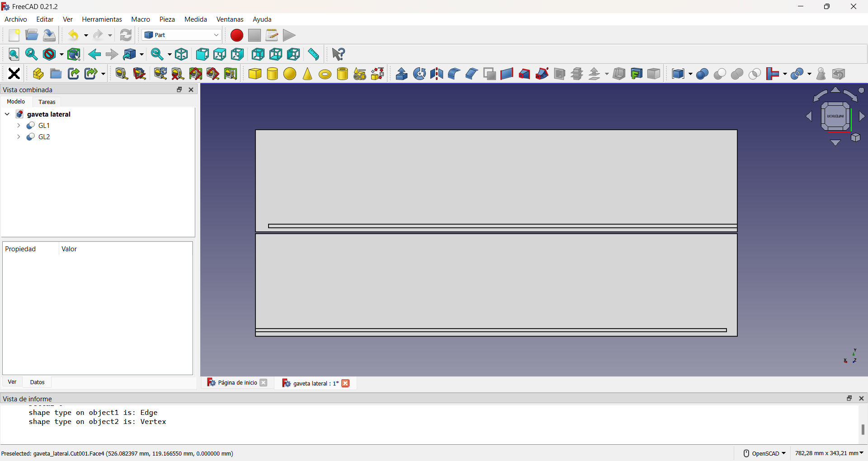Image resolution: width=868 pixels, height=461 pixels.
Task: Open the Archivo menu
Action: pyautogui.click(x=16, y=19)
